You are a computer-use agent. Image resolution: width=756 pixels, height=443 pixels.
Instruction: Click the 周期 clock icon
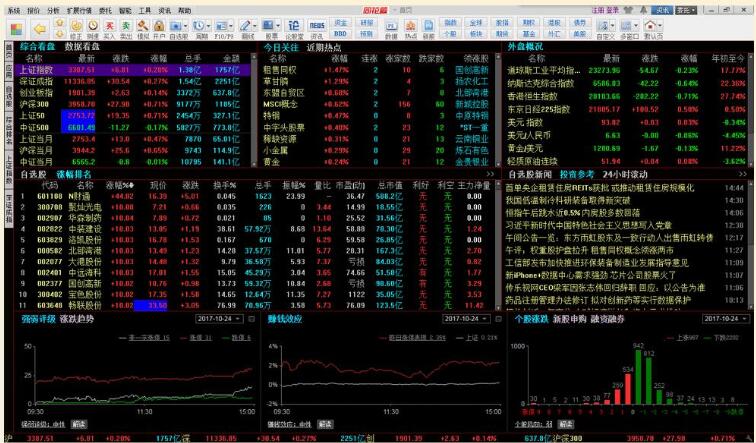tap(198, 26)
